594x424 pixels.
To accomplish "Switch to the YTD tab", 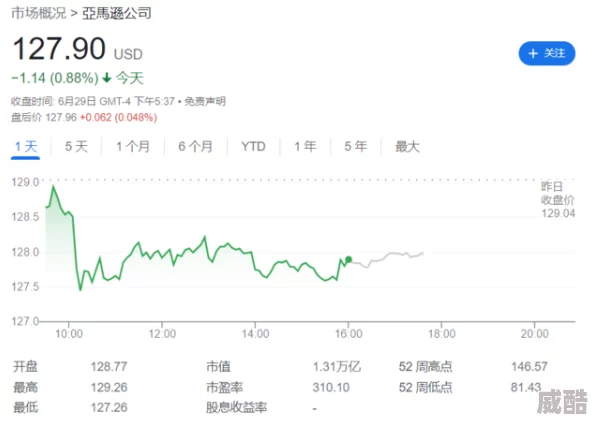I will coord(253,146).
